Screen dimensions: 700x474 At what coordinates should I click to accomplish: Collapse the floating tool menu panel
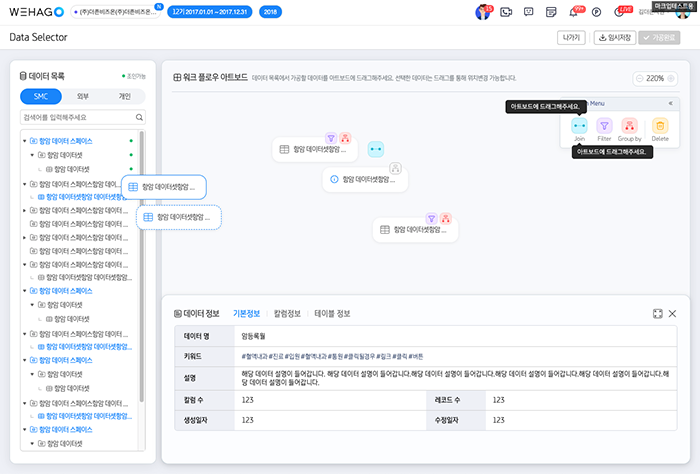[x=670, y=103]
